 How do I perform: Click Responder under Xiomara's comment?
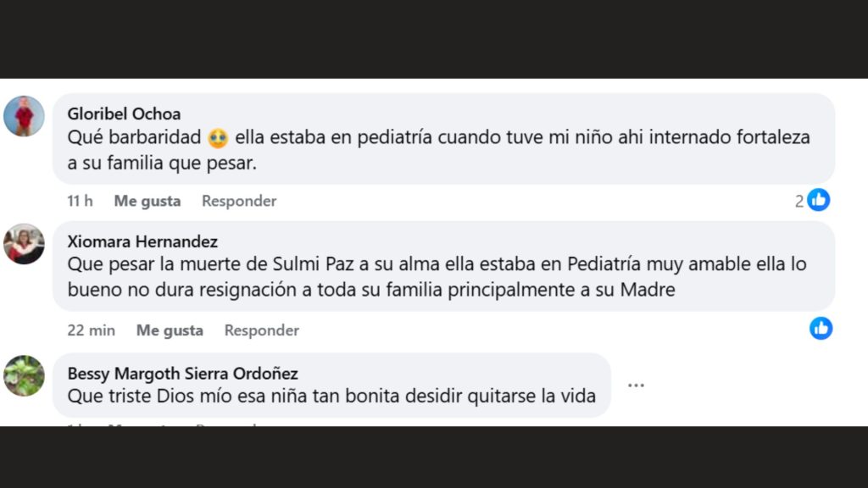point(261,330)
